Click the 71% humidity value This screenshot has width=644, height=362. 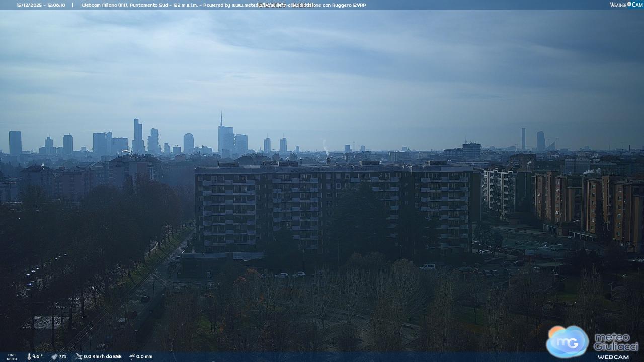point(62,356)
